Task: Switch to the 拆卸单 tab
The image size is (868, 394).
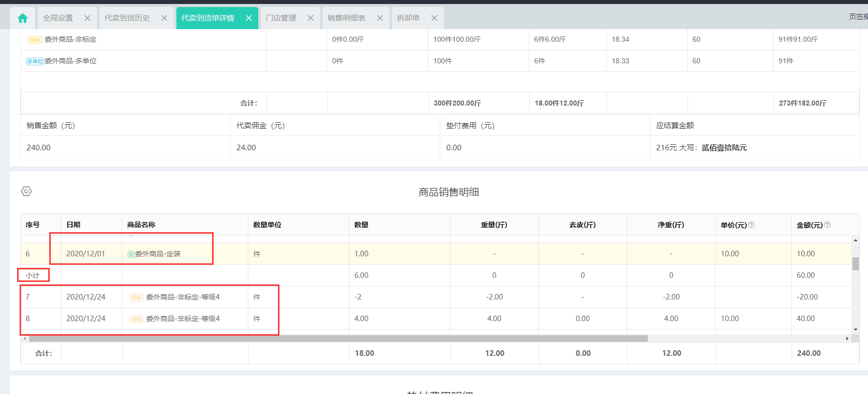Action: pos(408,18)
